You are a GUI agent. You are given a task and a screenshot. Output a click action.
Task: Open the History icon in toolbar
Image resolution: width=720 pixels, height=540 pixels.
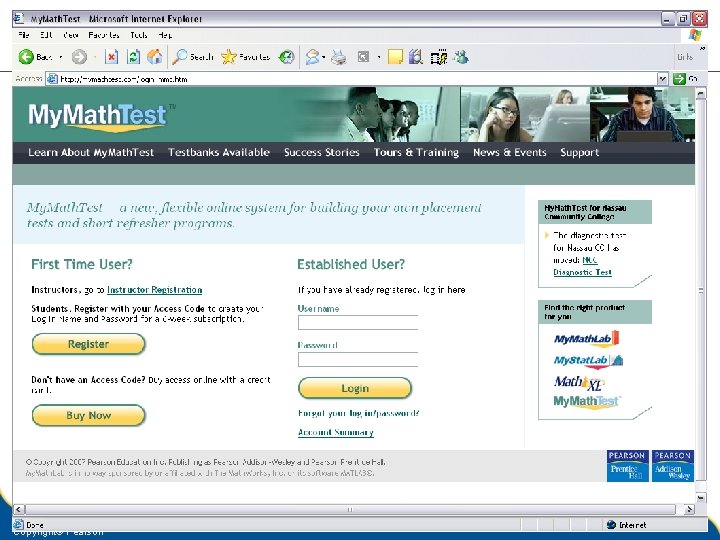pos(287,57)
